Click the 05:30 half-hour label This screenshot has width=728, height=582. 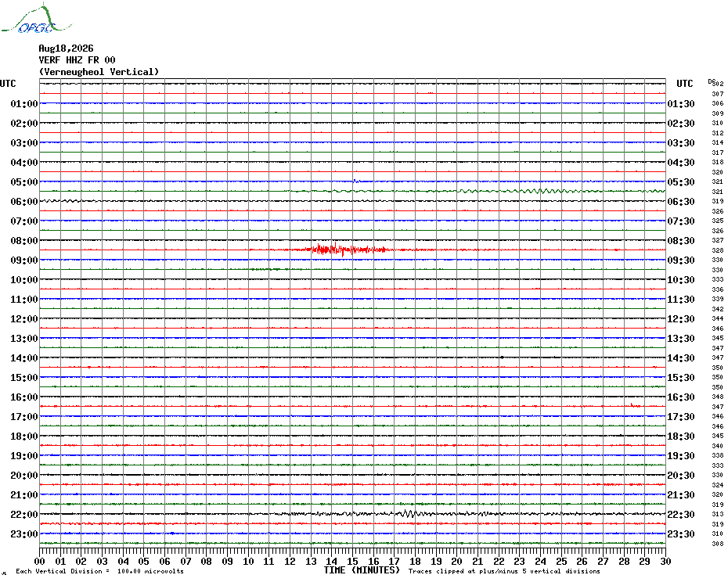[x=681, y=182]
